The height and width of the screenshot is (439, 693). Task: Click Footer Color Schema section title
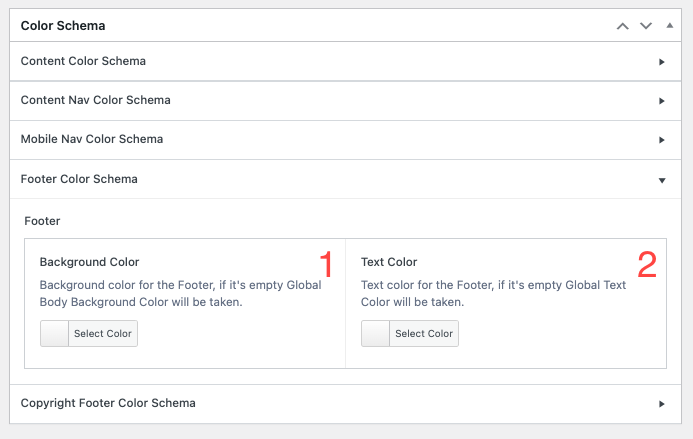(79, 179)
